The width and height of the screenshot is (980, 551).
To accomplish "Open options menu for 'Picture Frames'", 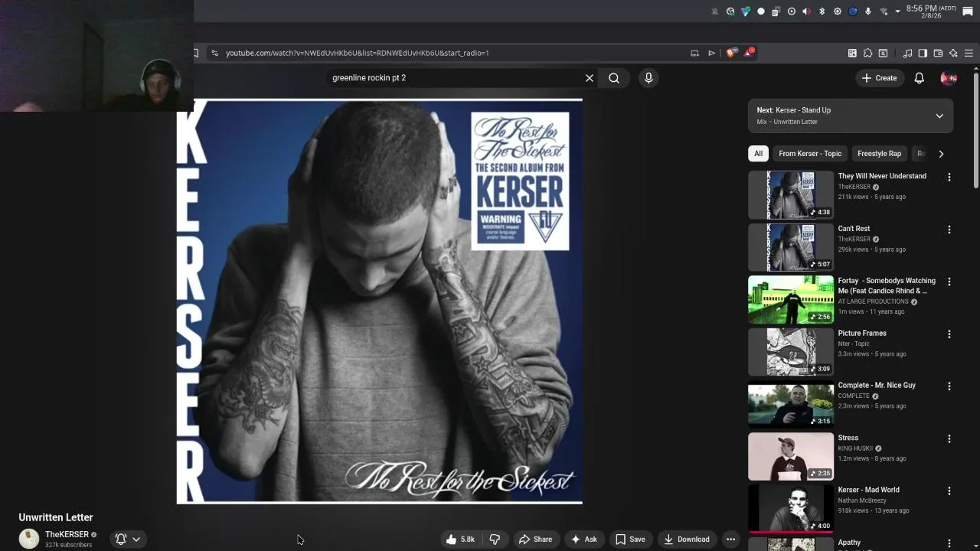I will (949, 334).
